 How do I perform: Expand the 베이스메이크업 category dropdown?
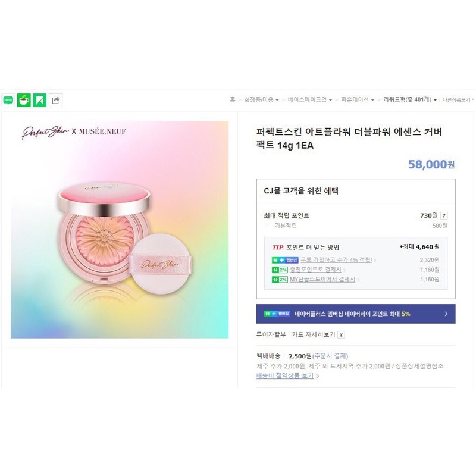pyautogui.click(x=330, y=100)
